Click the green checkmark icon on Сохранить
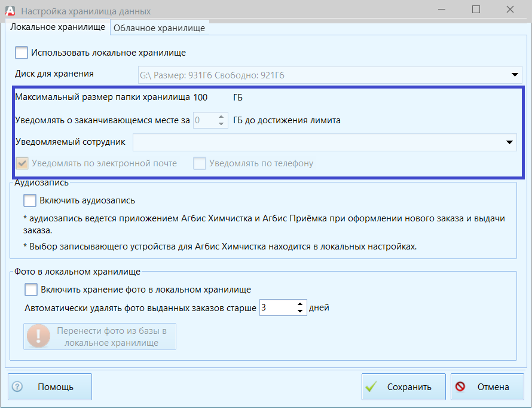 click(371, 386)
